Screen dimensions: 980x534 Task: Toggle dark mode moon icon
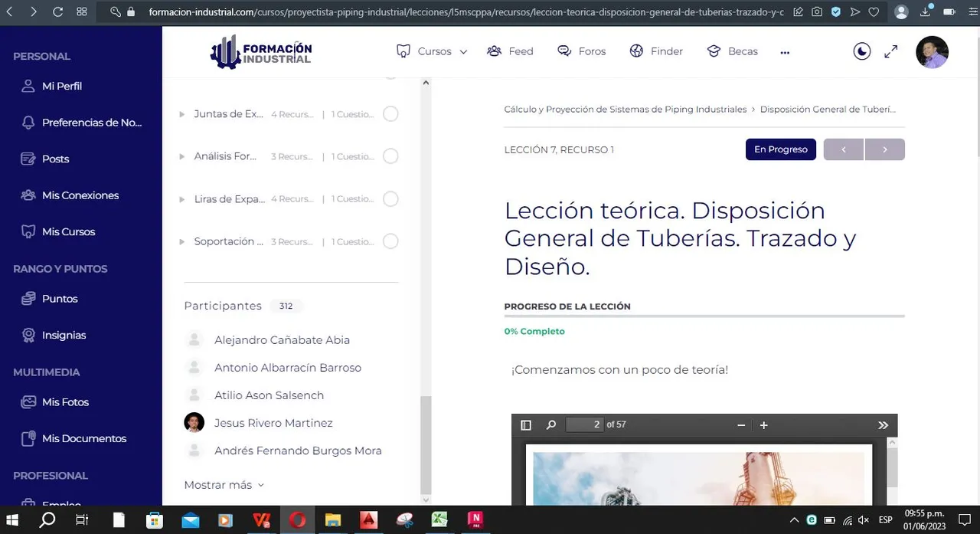862,51
